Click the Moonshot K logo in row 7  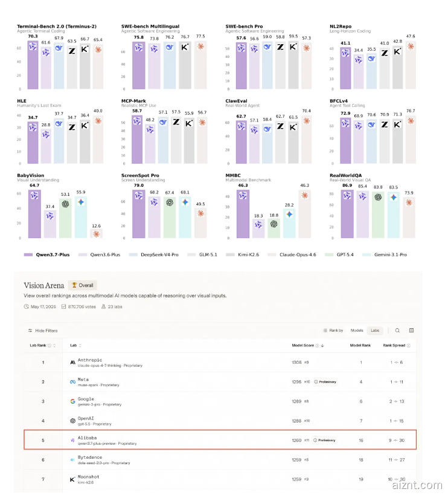pos(72,479)
